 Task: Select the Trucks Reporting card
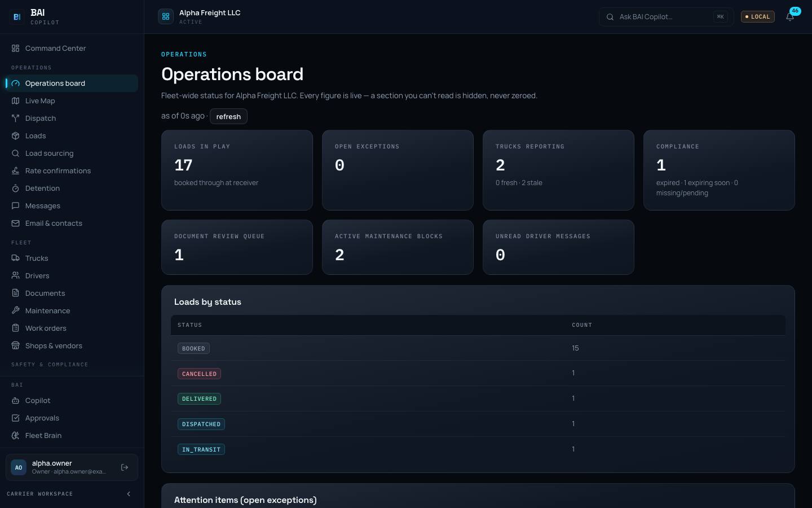pyautogui.click(x=558, y=170)
